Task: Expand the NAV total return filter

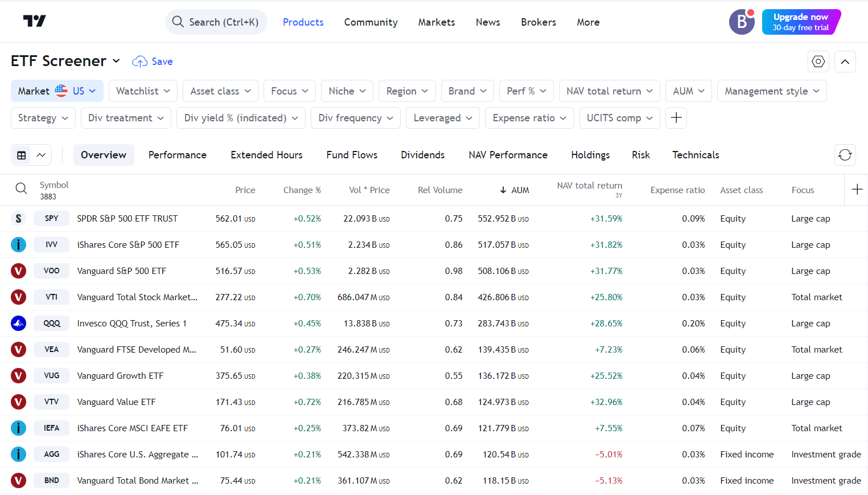Action: coord(610,91)
